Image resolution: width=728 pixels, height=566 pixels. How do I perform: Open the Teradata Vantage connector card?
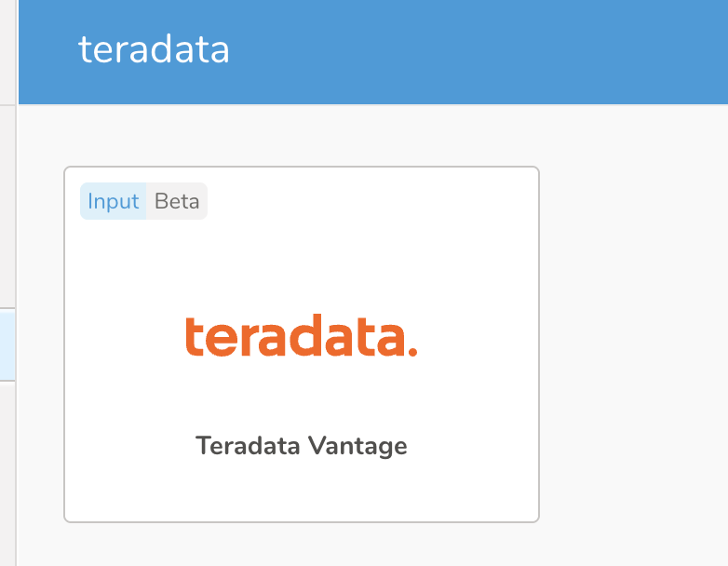[301, 279]
